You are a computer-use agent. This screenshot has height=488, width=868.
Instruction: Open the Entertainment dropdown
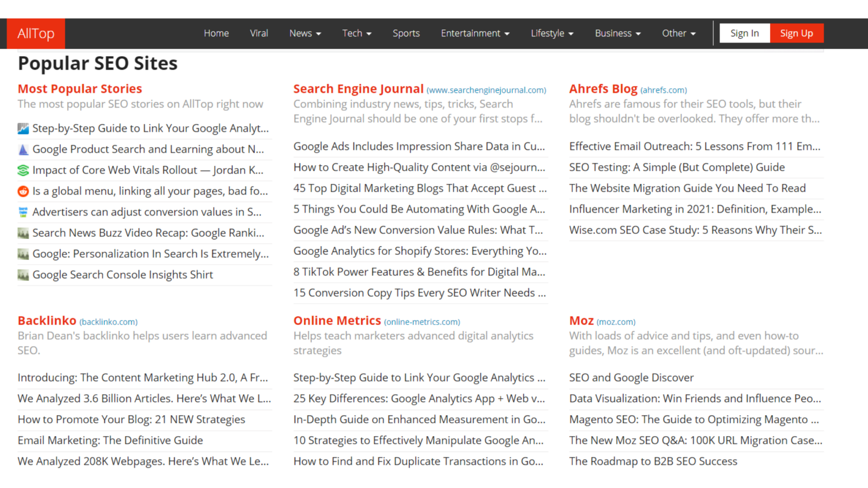pos(475,33)
